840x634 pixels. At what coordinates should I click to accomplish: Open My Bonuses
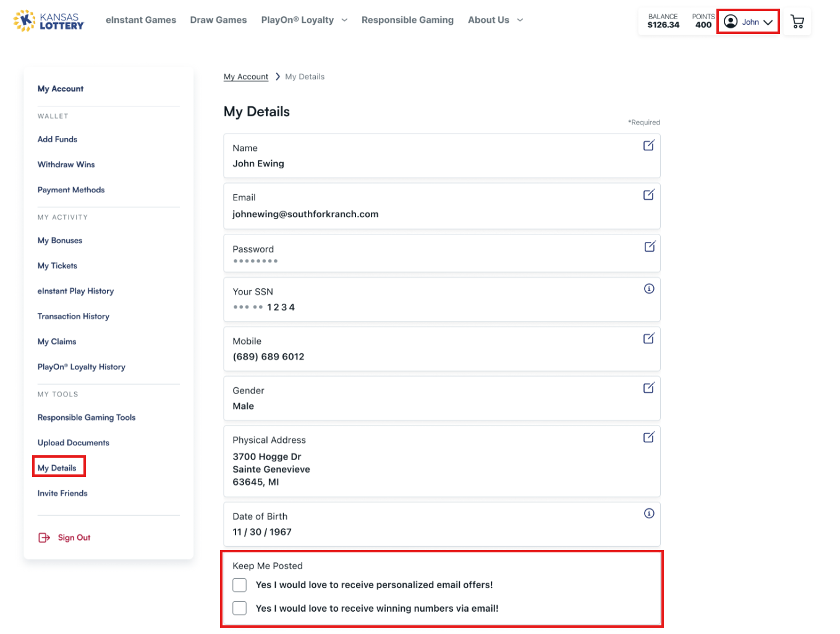(60, 241)
